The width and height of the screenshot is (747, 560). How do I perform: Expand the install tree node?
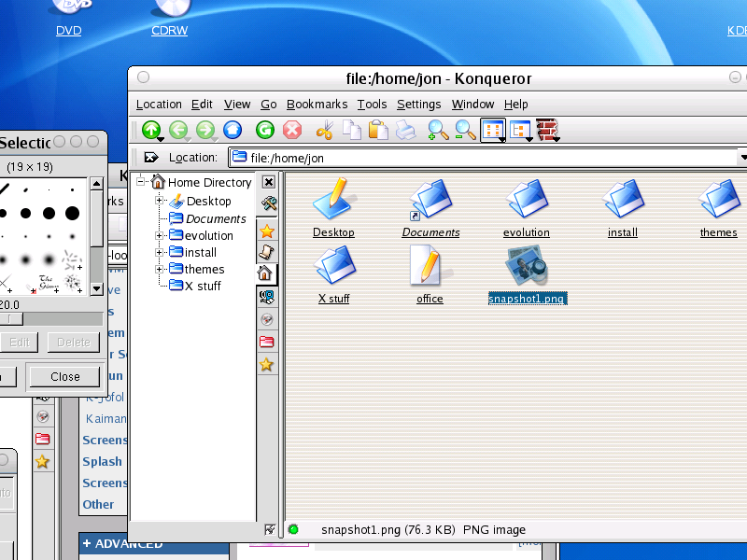(x=160, y=252)
